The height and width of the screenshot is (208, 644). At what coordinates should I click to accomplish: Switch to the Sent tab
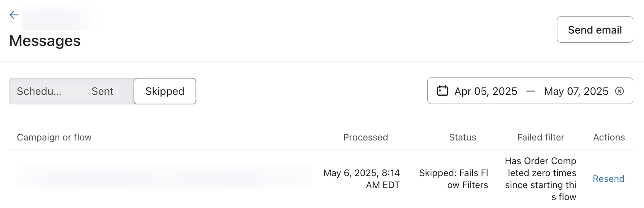click(102, 91)
